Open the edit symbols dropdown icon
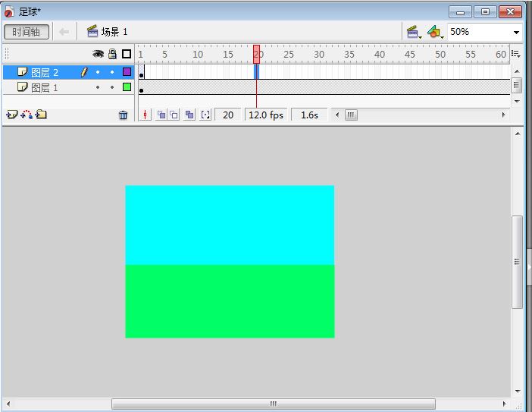 (x=435, y=32)
